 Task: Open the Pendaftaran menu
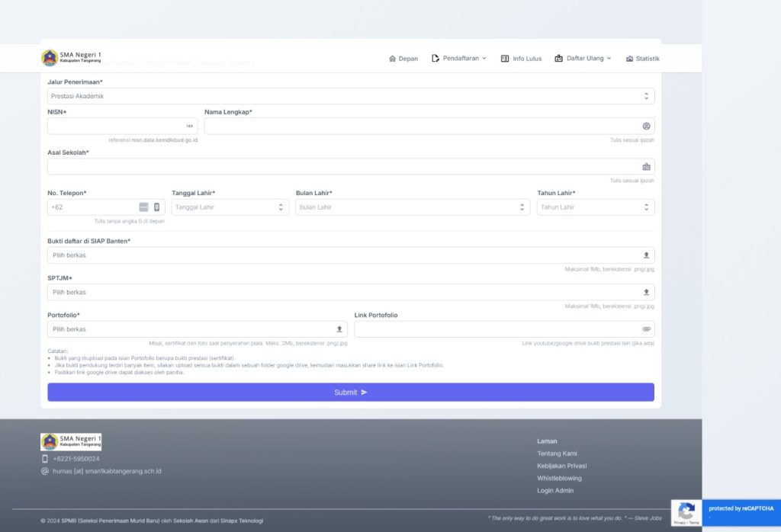click(459, 59)
